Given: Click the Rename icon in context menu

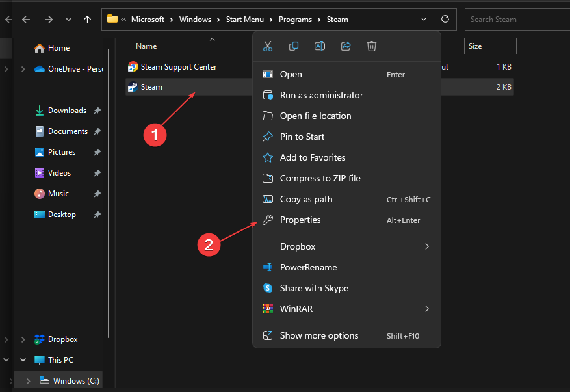Looking at the screenshot, I should point(320,46).
